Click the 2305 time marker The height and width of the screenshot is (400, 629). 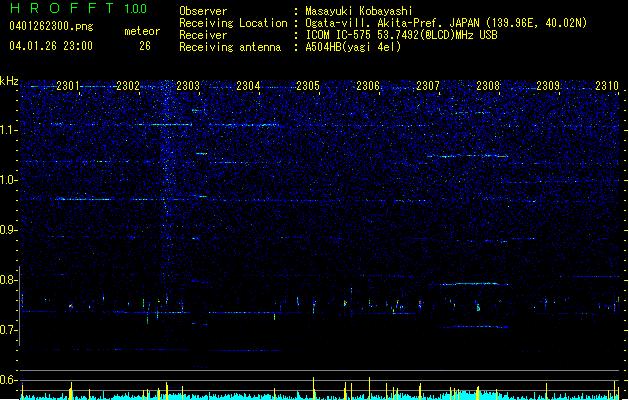(x=308, y=86)
